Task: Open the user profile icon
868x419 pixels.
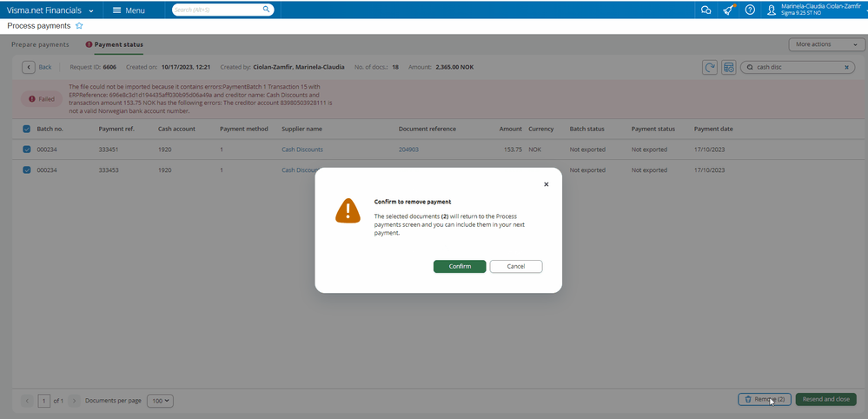Action: pyautogui.click(x=772, y=10)
